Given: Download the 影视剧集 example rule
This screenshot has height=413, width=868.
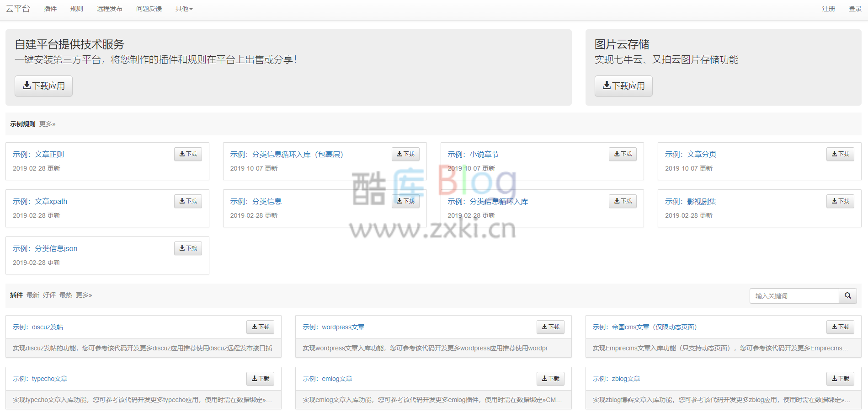Looking at the screenshot, I should [x=840, y=201].
